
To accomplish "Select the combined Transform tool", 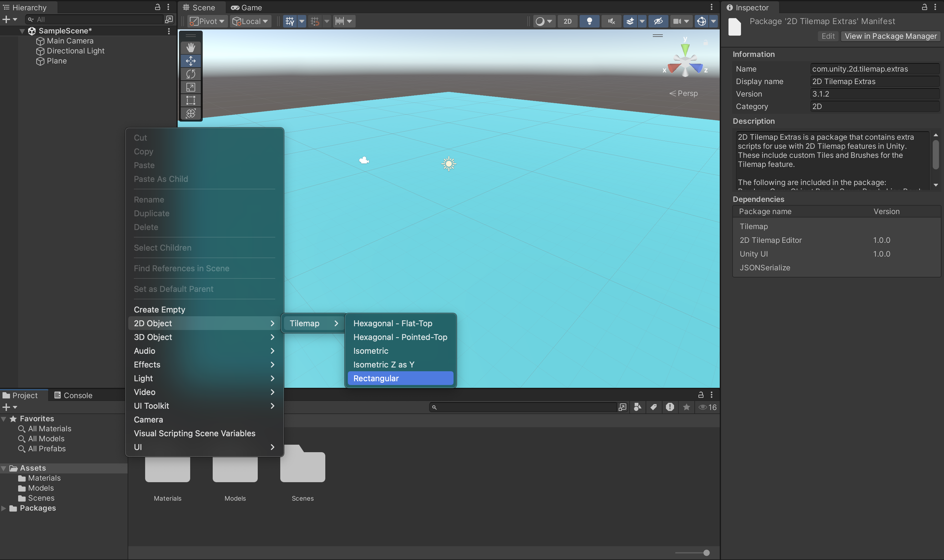I will [191, 113].
